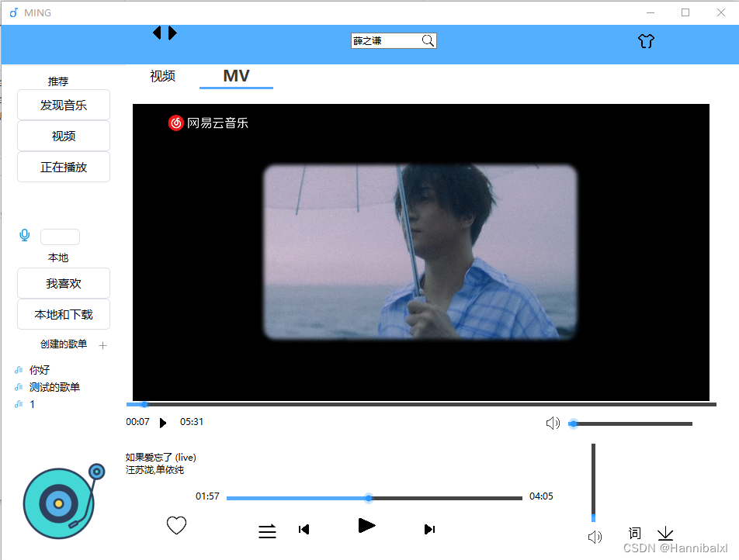Seek in the MV progress bar

tap(422, 405)
